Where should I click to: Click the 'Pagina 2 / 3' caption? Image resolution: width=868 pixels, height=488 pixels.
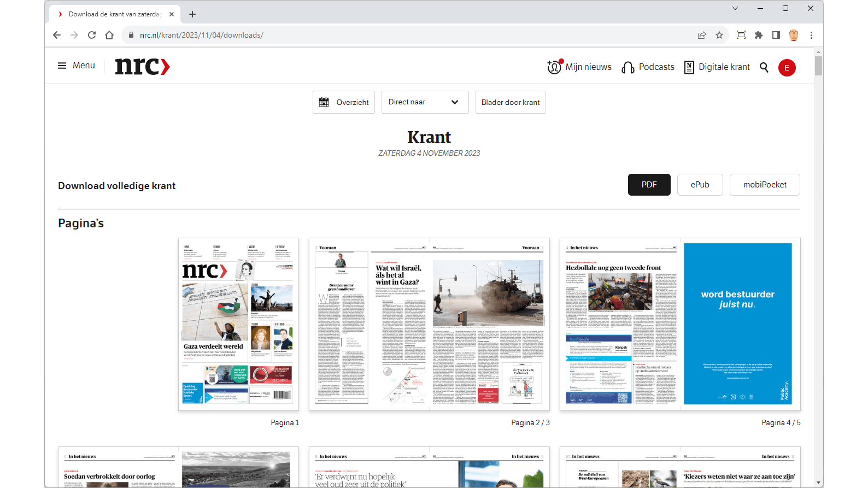pyautogui.click(x=530, y=423)
